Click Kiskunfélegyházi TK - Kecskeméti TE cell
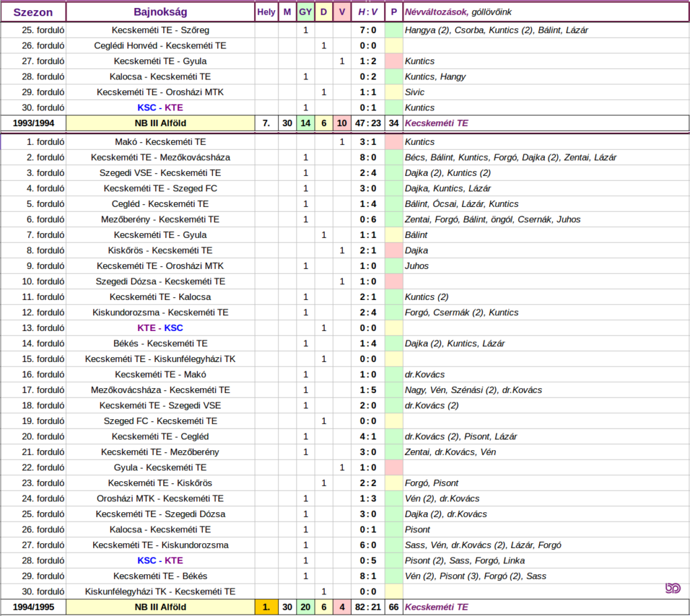The height and width of the screenshot is (616, 690). [x=160, y=591]
